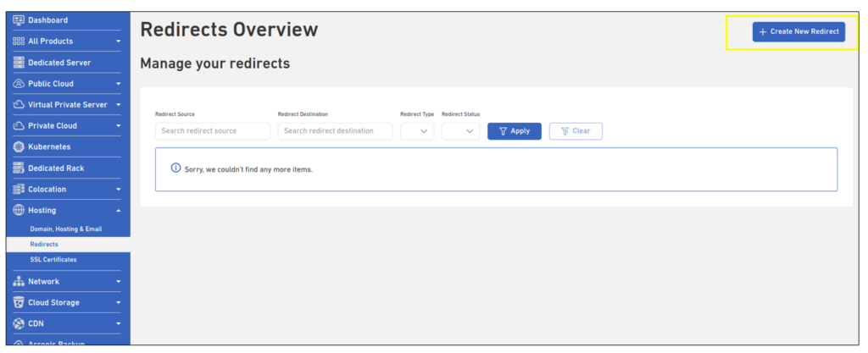Expand the Network menu arrow

tap(119, 282)
